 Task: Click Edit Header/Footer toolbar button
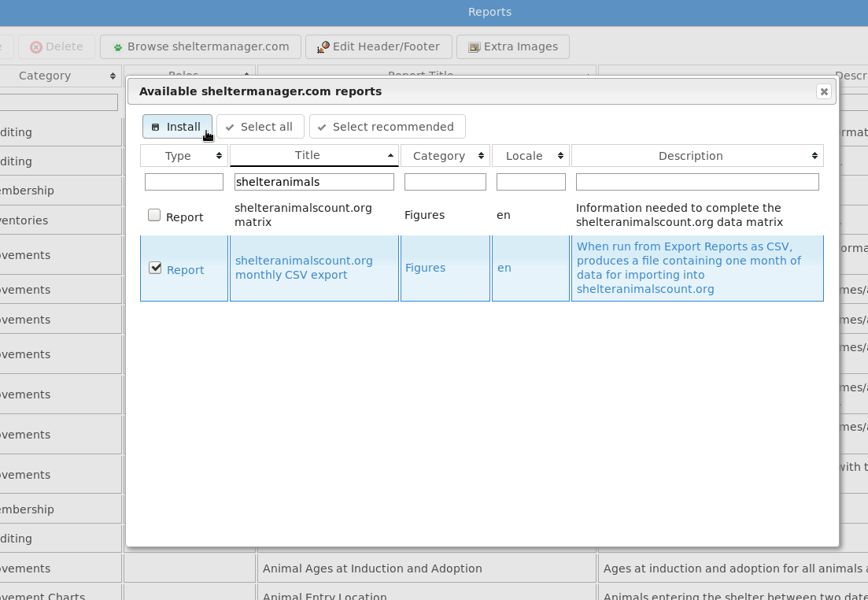pos(379,46)
